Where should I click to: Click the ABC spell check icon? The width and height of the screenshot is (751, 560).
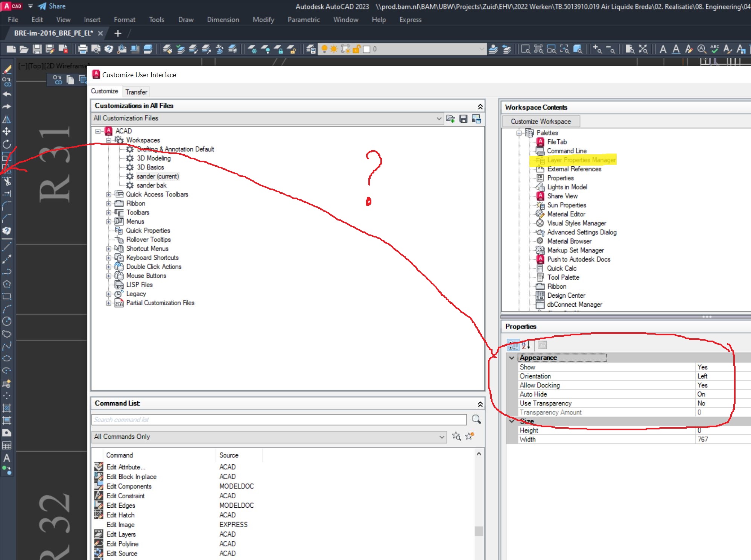(715, 49)
